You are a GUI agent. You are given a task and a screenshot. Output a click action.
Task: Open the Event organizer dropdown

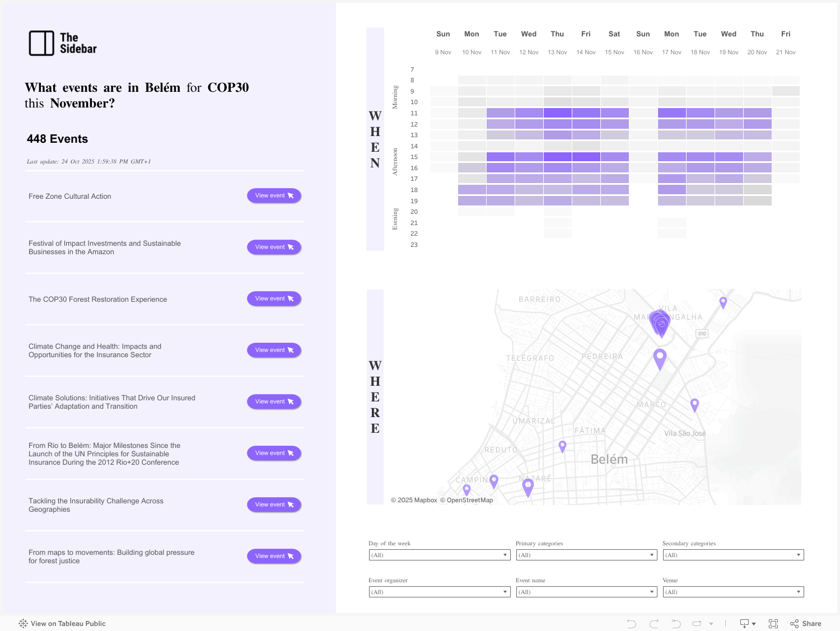tap(439, 592)
